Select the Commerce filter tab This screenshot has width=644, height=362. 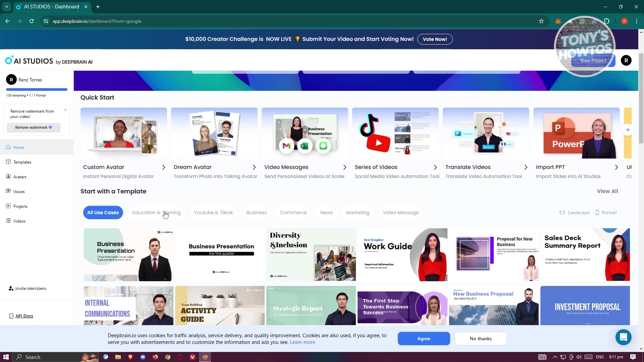coord(293,213)
